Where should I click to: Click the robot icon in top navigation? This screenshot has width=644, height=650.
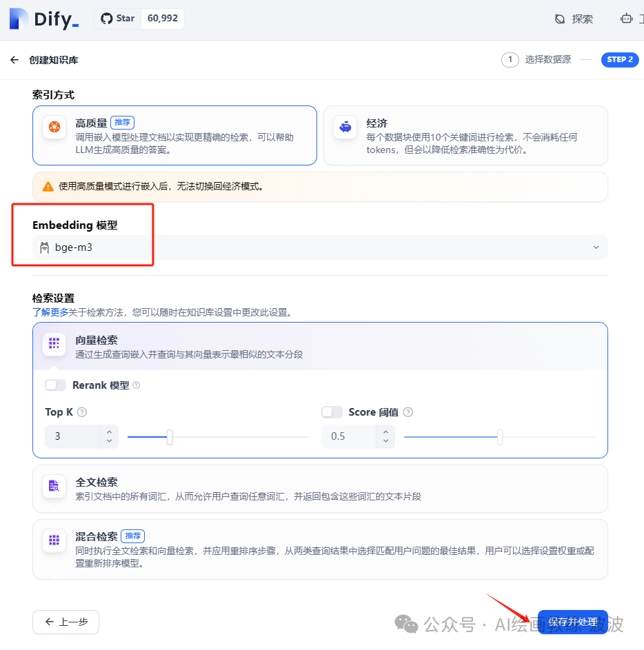pyautogui.click(x=626, y=19)
